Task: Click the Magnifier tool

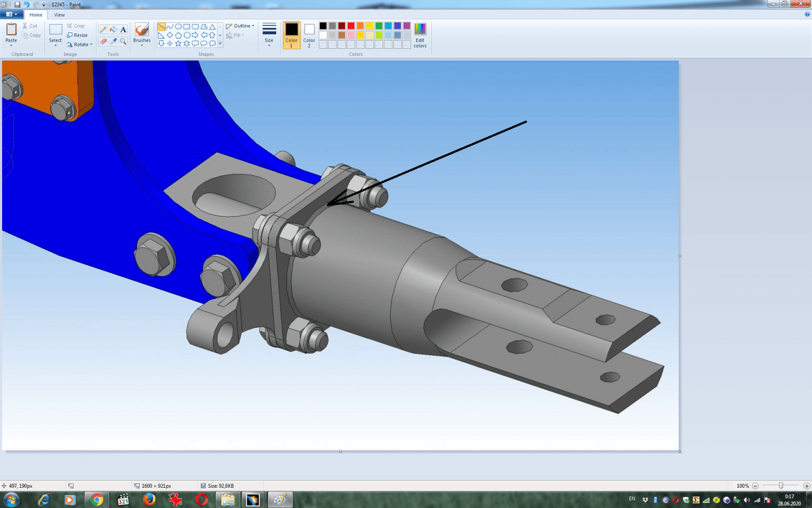Action: pyautogui.click(x=123, y=41)
